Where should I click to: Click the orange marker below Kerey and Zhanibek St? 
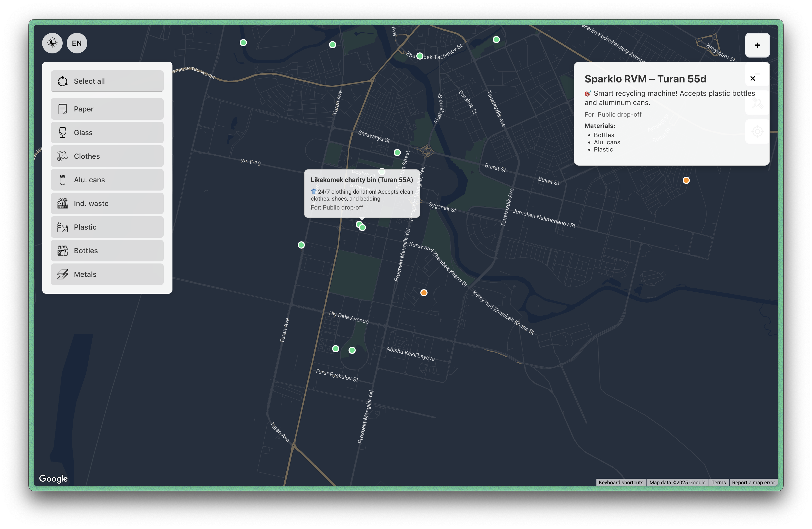(x=424, y=293)
